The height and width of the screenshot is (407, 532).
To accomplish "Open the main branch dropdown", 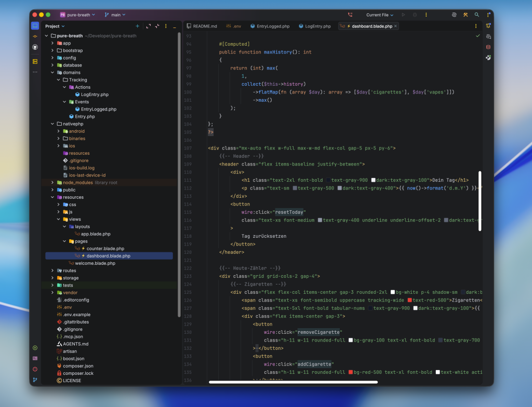I will pos(115,15).
